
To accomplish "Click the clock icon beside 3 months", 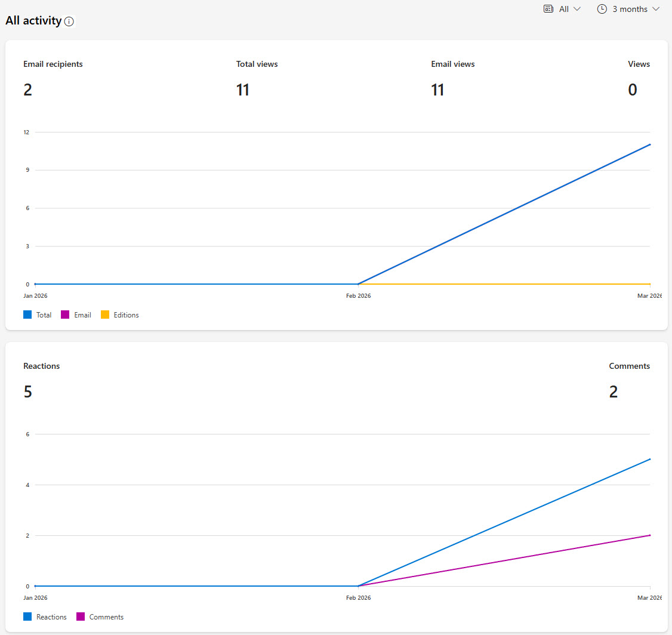I will point(602,9).
